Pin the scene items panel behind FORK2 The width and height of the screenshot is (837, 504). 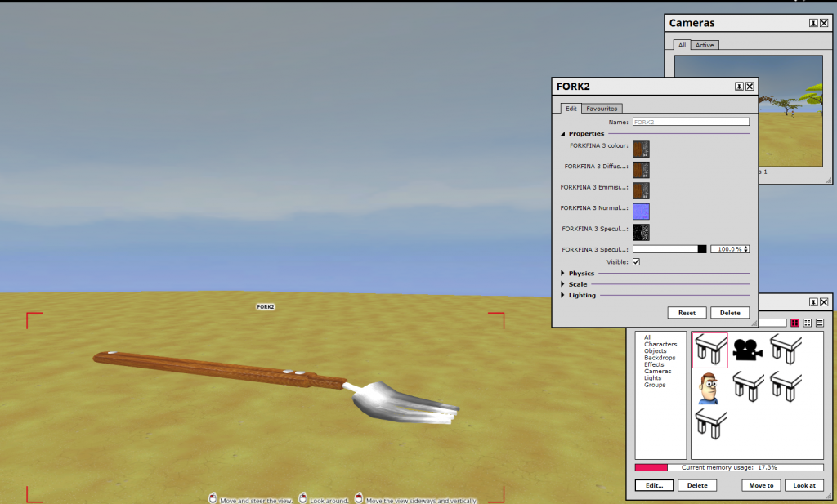[x=813, y=302]
